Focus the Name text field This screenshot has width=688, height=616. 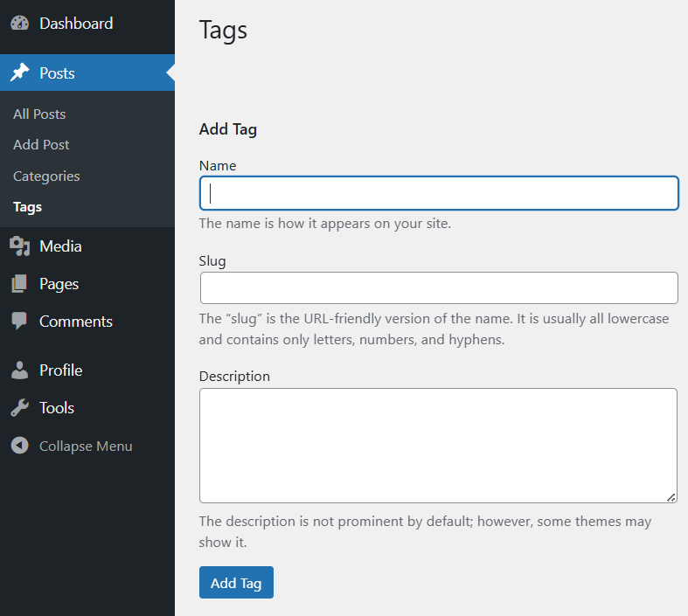pos(439,193)
